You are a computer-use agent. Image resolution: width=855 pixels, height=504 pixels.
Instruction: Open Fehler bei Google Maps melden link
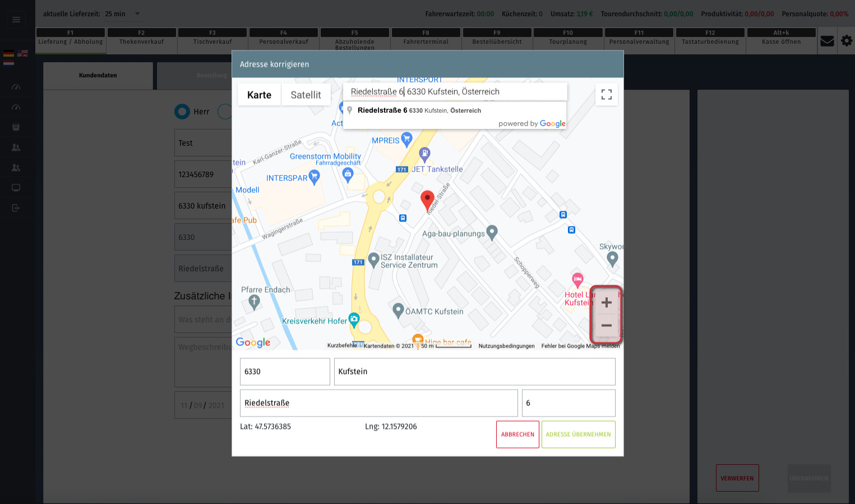coord(580,346)
